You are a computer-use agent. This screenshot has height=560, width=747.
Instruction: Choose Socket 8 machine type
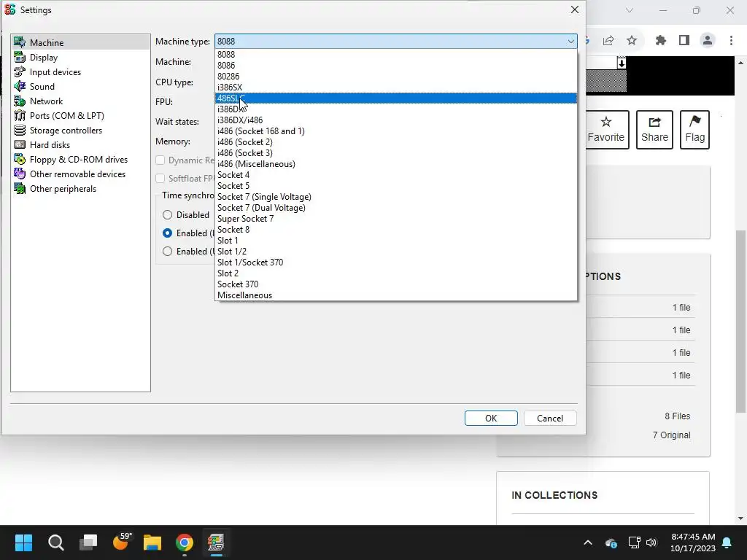click(x=396, y=230)
